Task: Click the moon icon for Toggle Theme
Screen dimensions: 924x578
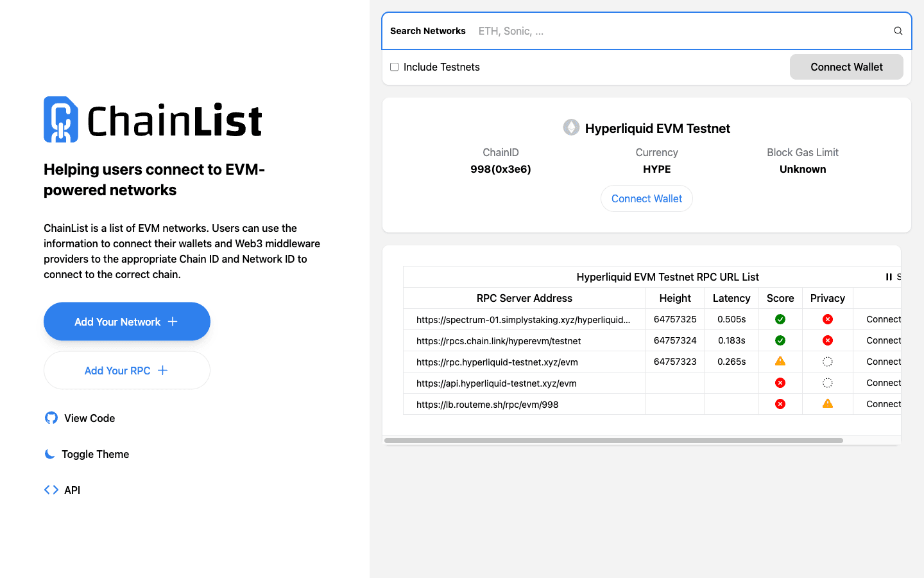Action: click(x=50, y=454)
